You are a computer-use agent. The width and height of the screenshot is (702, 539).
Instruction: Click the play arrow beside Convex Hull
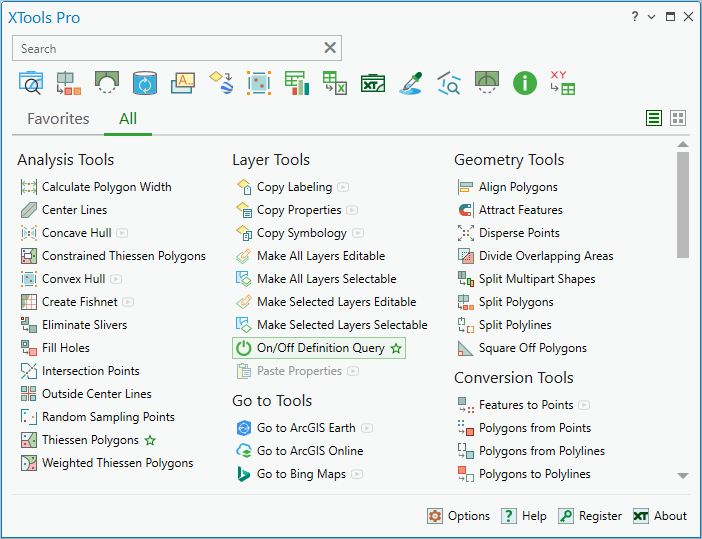tap(116, 279)
